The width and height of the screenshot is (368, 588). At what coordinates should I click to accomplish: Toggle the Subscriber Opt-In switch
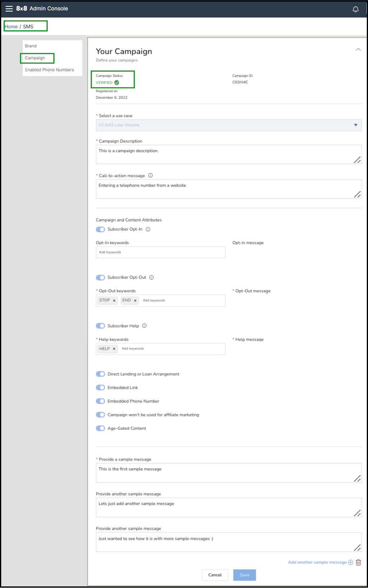point(100,229)
